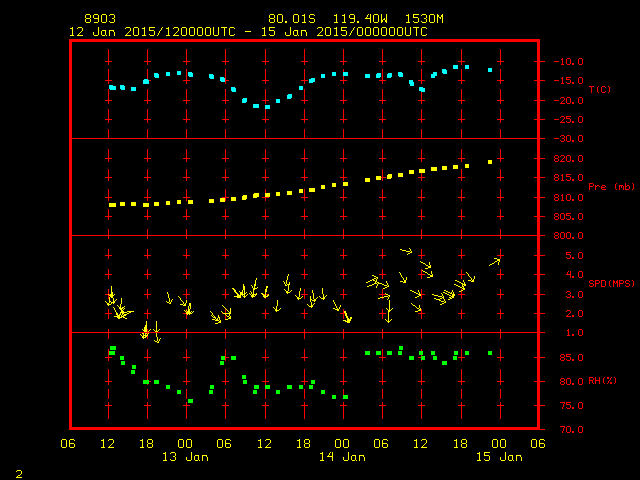This screenshot has width=640, height=480.
Task: Click the 85.0 humidity tick label
Action: [x=571, y=358]
